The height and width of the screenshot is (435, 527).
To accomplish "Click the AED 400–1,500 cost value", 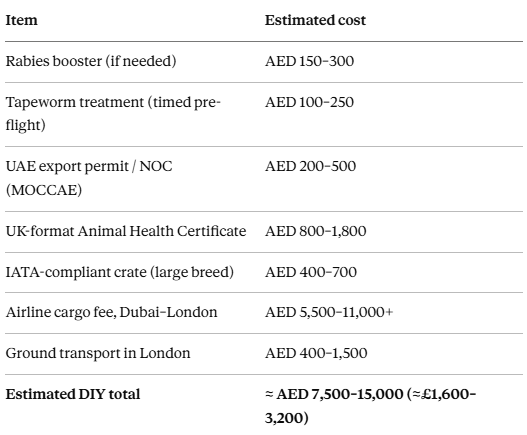I will (x=316, y=353).
